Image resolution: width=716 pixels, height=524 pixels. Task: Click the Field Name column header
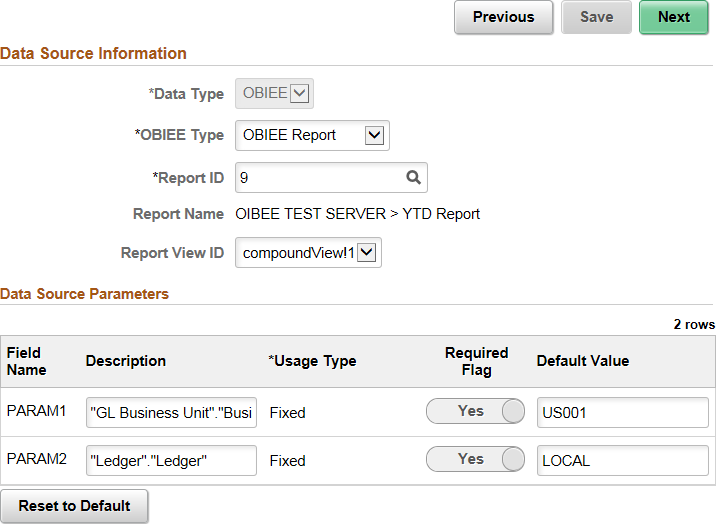tap(26, 361)
